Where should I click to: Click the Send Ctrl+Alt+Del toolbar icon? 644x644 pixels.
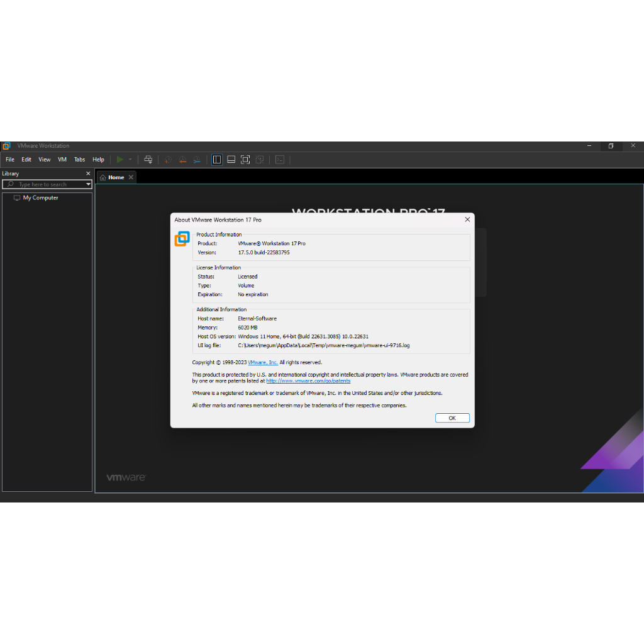click(148, 159)
